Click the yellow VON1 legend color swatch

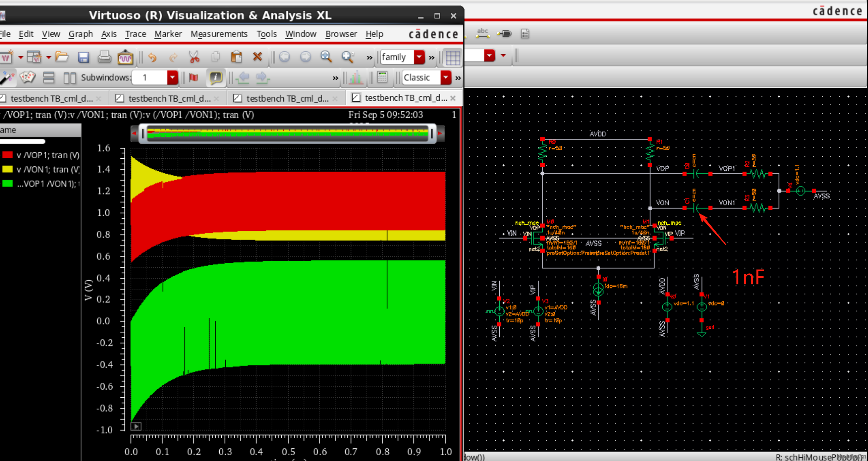(7, 169)
